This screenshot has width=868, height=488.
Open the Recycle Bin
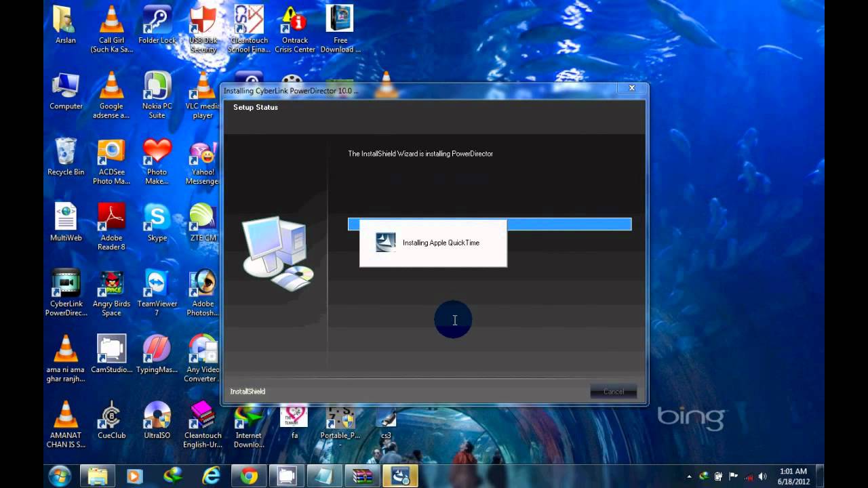click(66, 157)
